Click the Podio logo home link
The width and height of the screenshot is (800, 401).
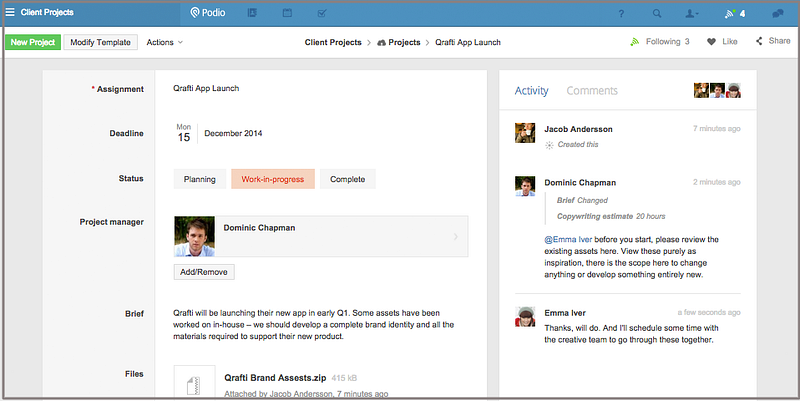208,13
